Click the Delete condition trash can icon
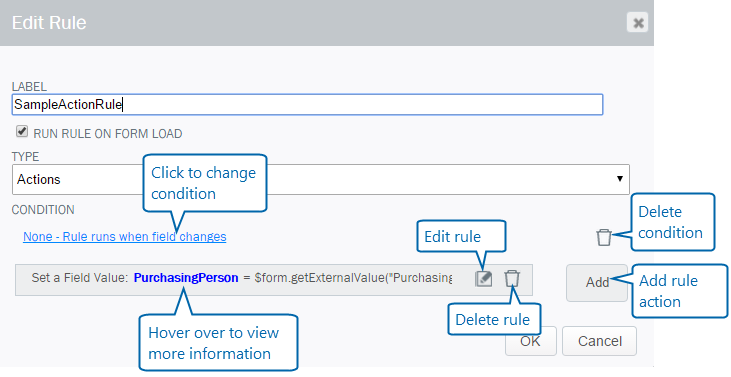The image size is (731, 377). (x=604, y=237)
